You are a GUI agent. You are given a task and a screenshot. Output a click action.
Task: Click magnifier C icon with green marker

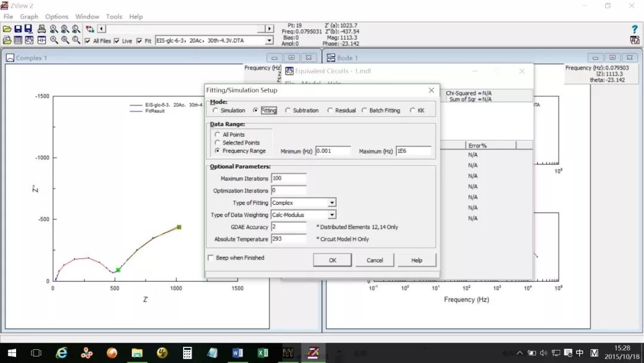[76, 29]
